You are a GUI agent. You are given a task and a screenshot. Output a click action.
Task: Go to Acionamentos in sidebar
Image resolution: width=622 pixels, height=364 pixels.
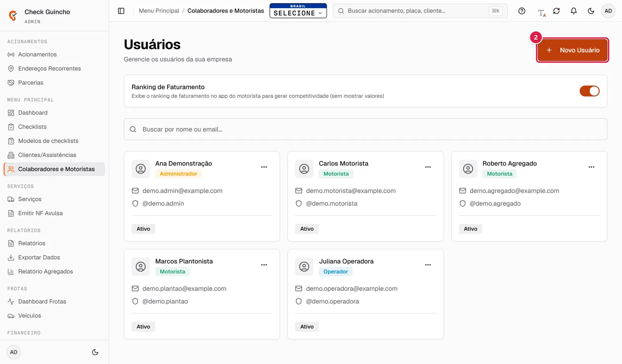pos(54,54)
